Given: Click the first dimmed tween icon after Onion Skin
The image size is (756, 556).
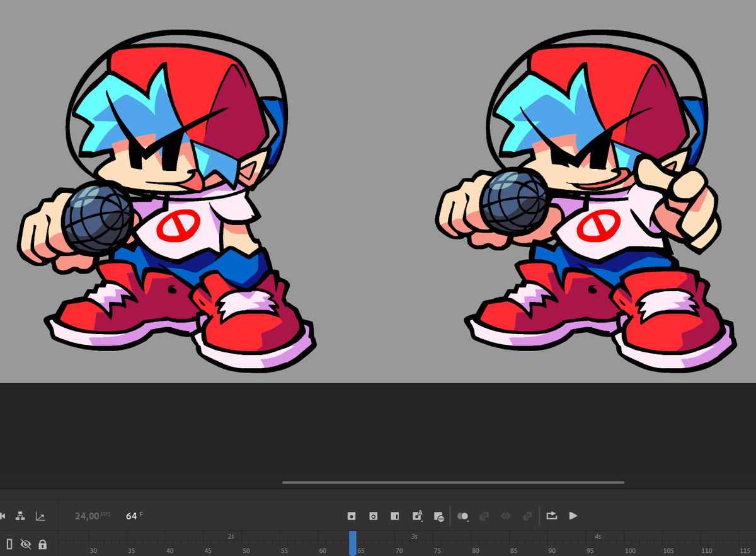Looking at the screenshot, I should 484,516.
